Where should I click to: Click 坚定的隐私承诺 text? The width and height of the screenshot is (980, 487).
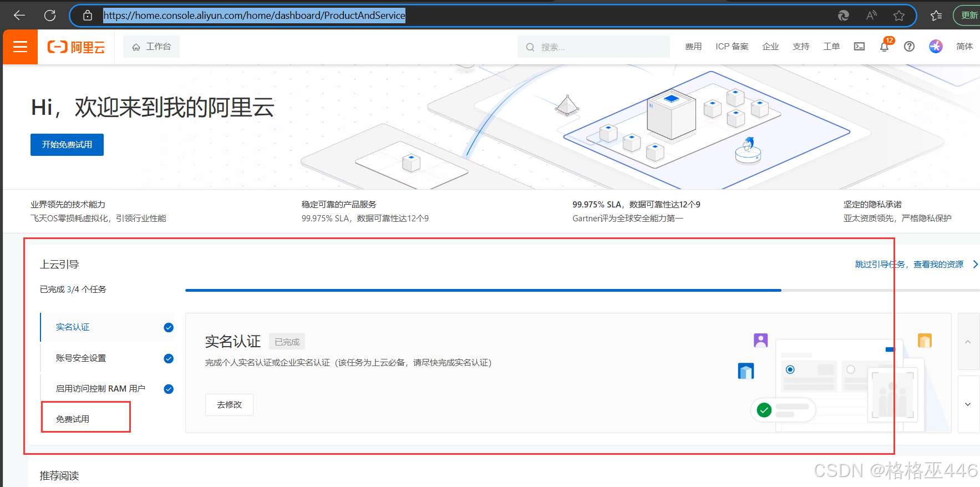873,205
